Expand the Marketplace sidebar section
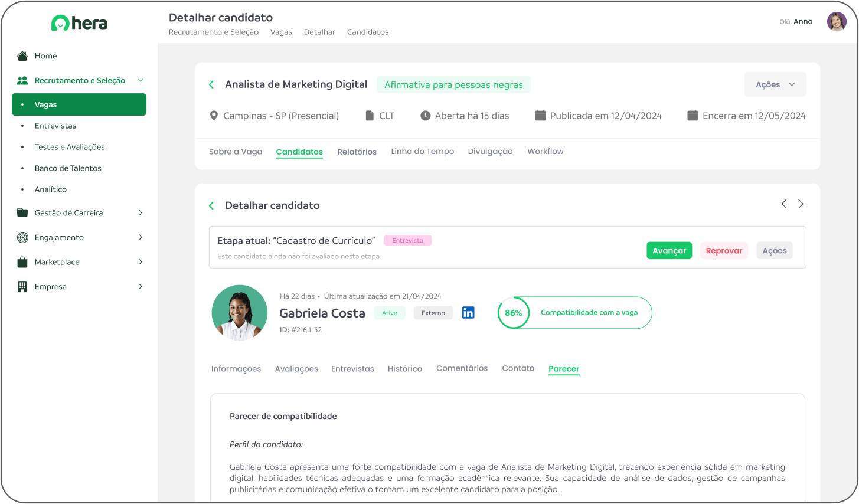The height and width of the screenshot is (504, 859). coord(141,262)
